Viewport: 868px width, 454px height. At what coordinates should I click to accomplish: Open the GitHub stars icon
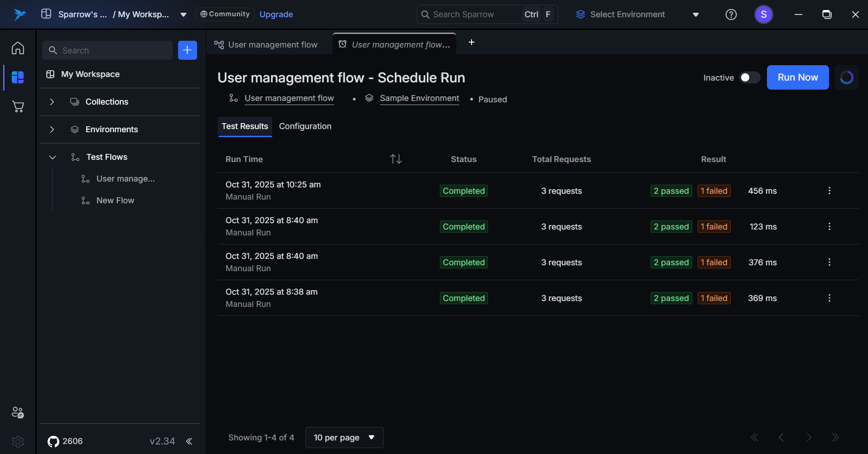[x=53, y=441]
